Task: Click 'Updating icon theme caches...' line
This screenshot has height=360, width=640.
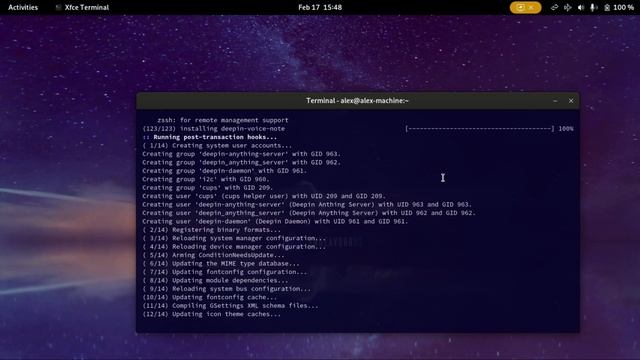Action: point(211,314)
